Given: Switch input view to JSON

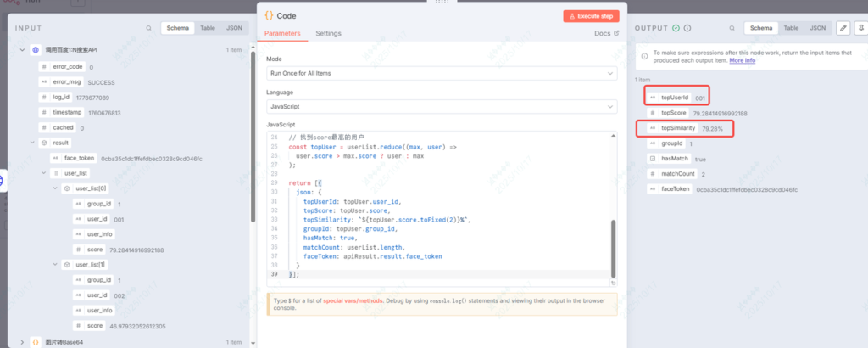Looking at the screenshot, I should 233,28.
